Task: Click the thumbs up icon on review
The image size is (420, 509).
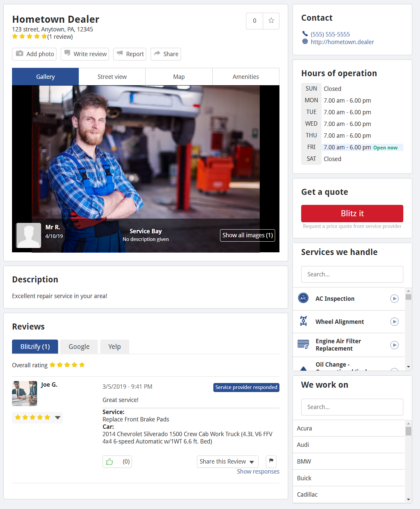Action: (110, 462)
